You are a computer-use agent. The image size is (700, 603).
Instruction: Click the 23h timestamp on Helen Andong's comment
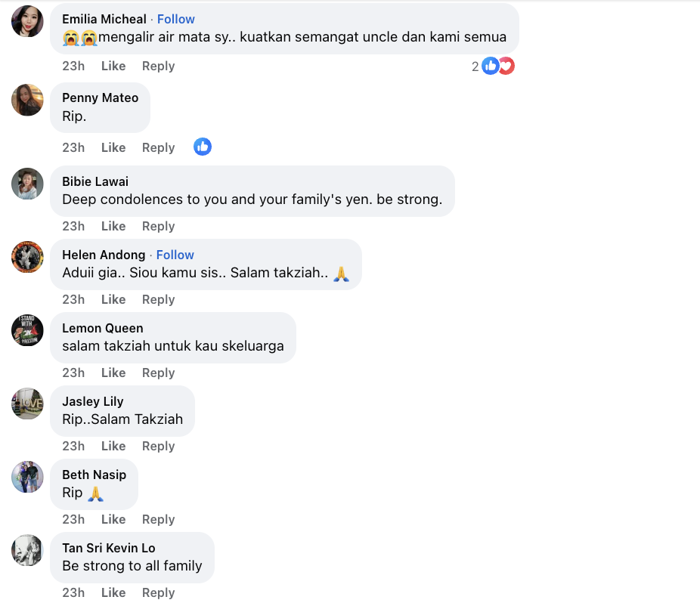[x=73, y=299]
